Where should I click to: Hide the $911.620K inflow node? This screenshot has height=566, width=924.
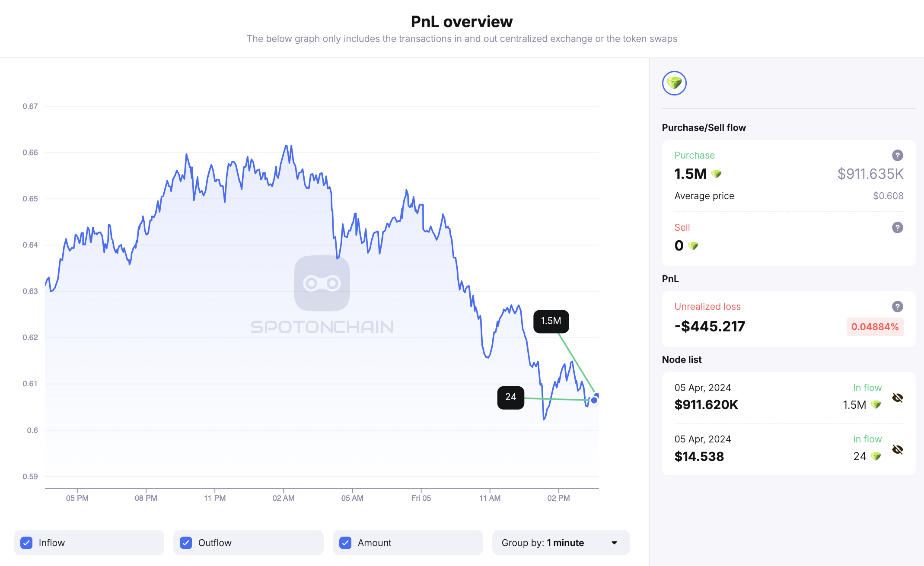pyautogui.click(x=898, y=397)
